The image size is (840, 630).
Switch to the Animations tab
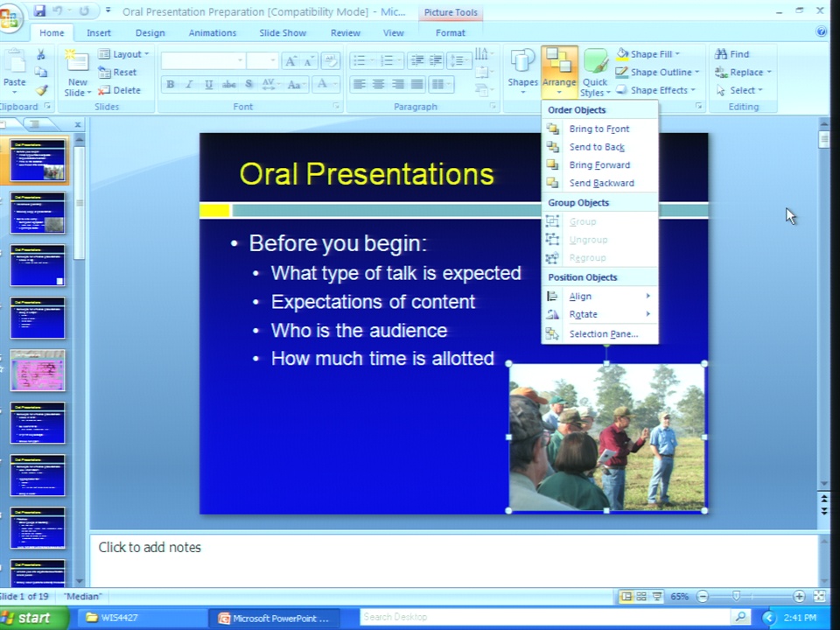(x=212, y=32)
